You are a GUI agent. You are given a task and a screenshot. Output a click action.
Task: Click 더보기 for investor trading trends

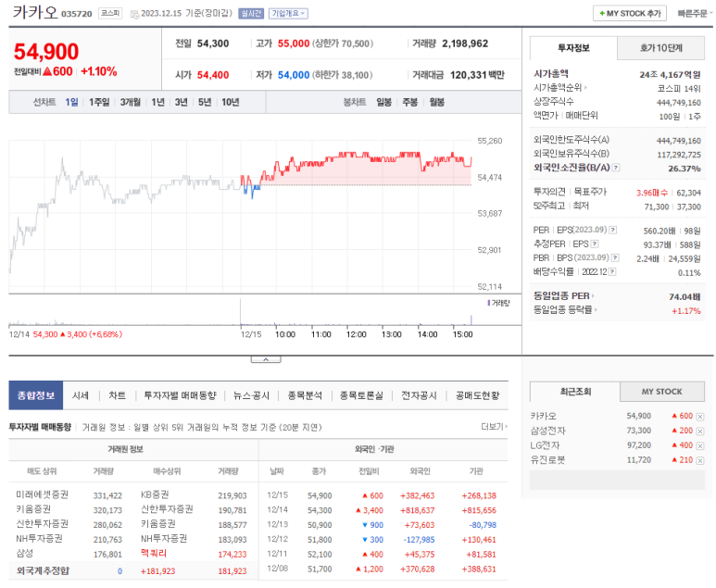pos(494,426)
